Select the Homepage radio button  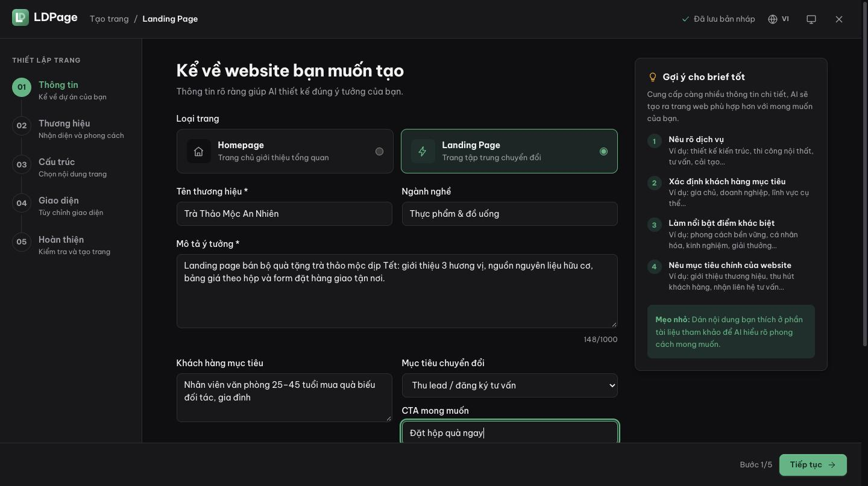click(379, 151)
